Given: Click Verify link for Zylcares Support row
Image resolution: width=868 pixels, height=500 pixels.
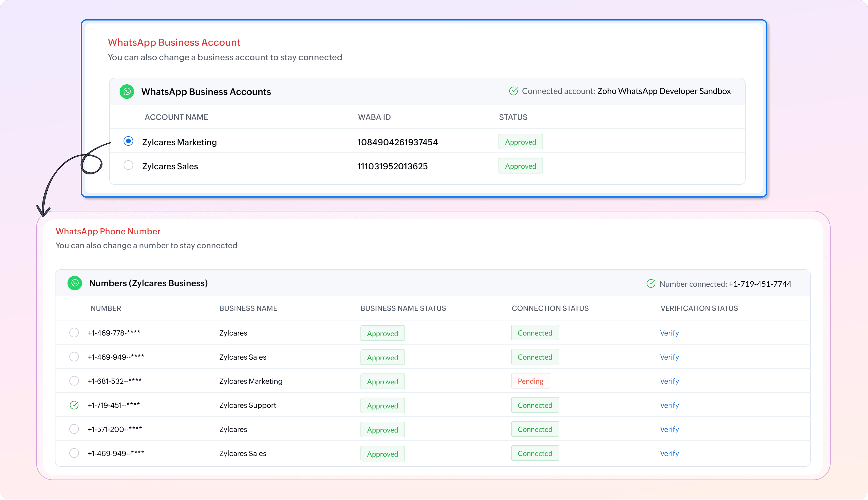Looking at the screenshot, I should (x=669, y=405).
